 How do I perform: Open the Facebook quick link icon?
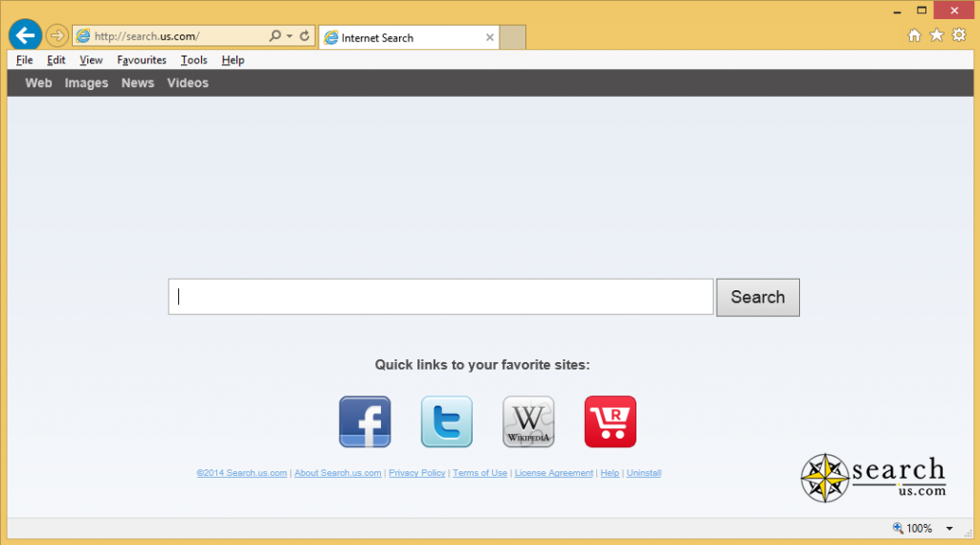(365, 421)
